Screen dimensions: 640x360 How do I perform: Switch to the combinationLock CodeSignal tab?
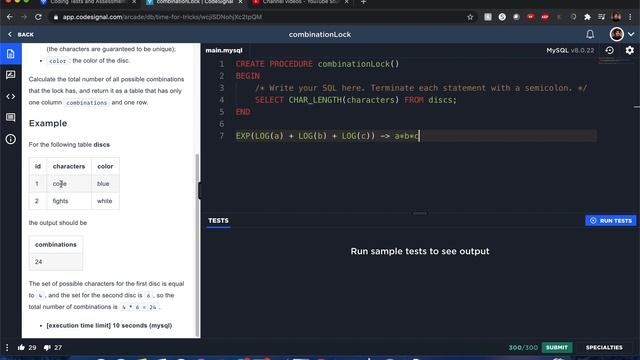(x=195, y=2)
